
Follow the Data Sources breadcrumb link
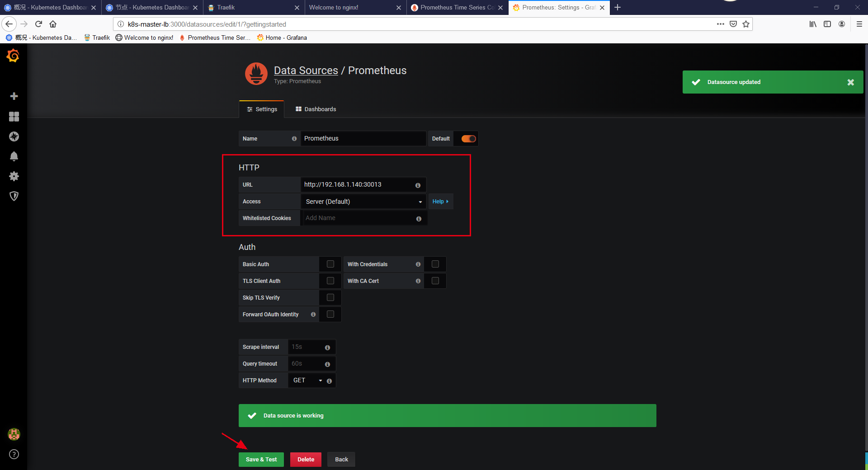(x=306, y=70)
